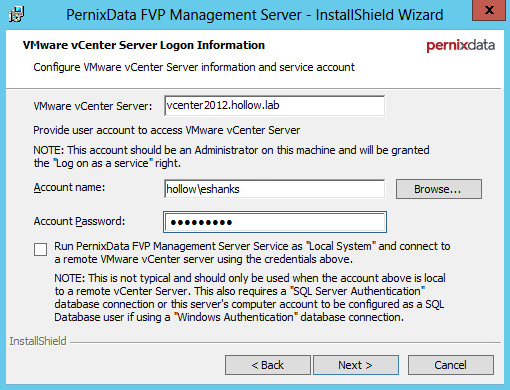The width and height of the screenshot is (510, 390).
Task: Click the Browse... button
Action: 439,189
